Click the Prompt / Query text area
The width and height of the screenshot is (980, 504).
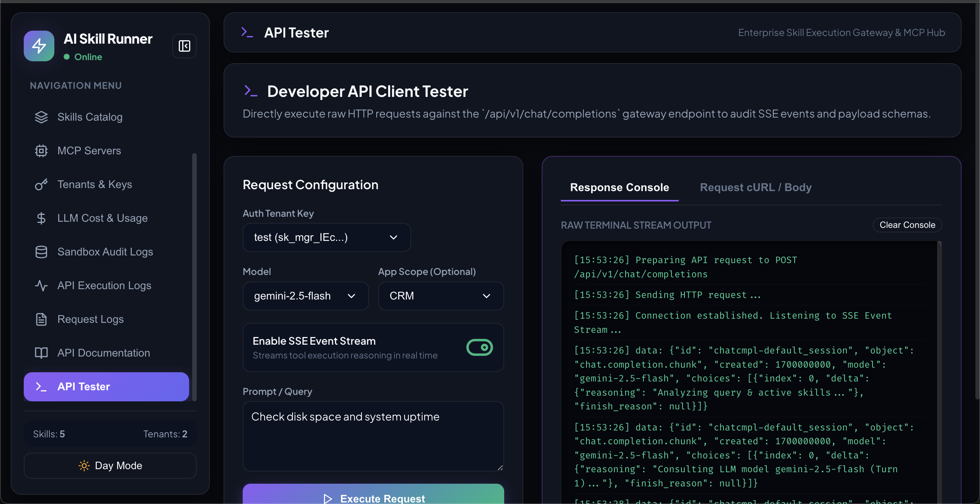pos(373,436)
